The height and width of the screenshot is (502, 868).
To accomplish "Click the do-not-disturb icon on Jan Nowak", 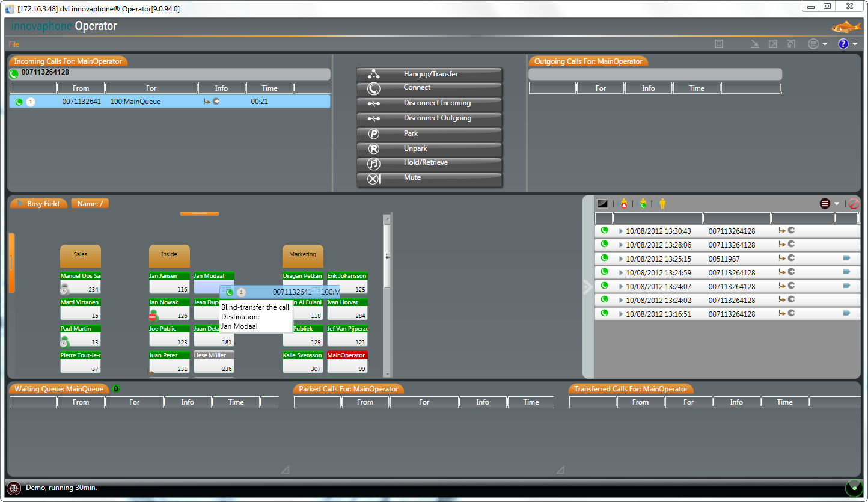I will (153, 315).
